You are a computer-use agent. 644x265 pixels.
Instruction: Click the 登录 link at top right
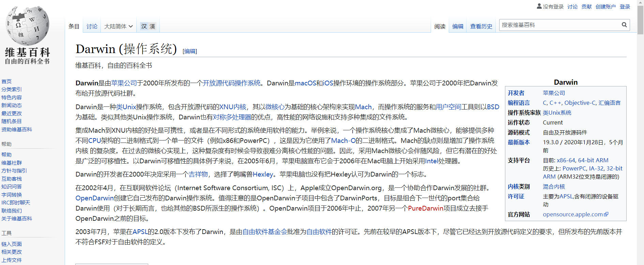point(625,6)
